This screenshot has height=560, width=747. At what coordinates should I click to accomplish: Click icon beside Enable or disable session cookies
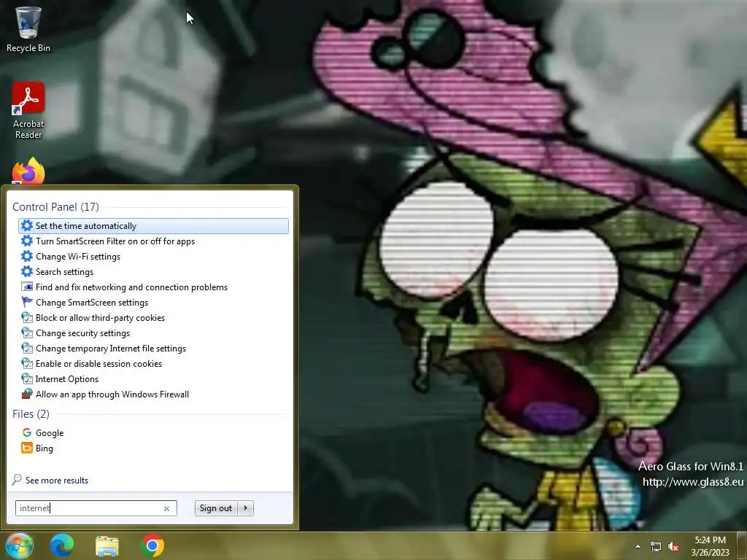pyautogui.click(x=27, y=363)
